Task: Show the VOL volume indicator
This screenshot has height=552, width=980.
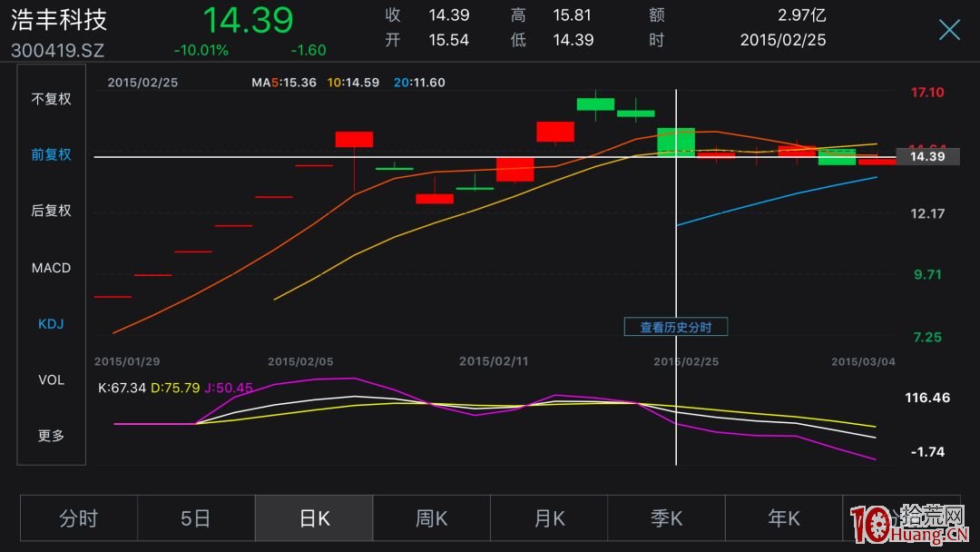Action: point(51,379)
